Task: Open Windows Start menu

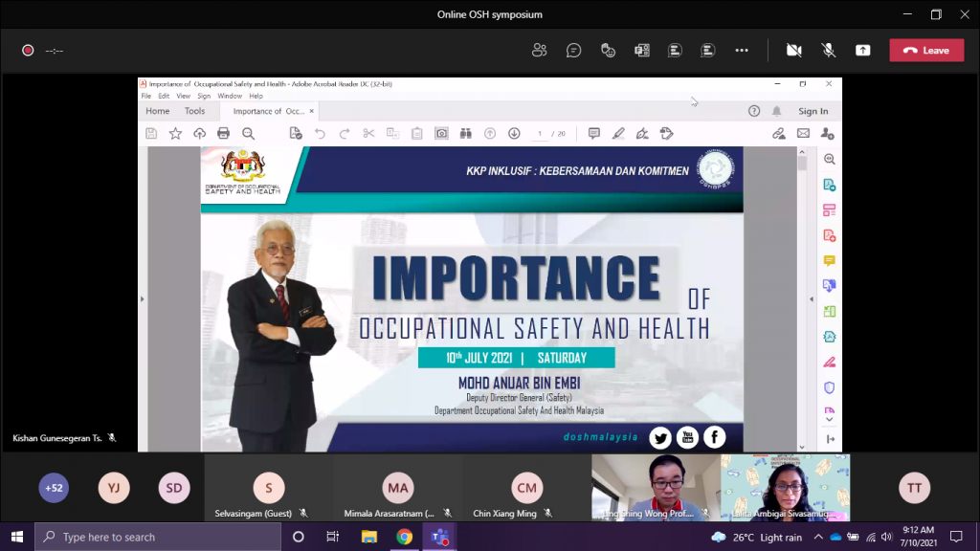Action: click(x=17, y=537)
